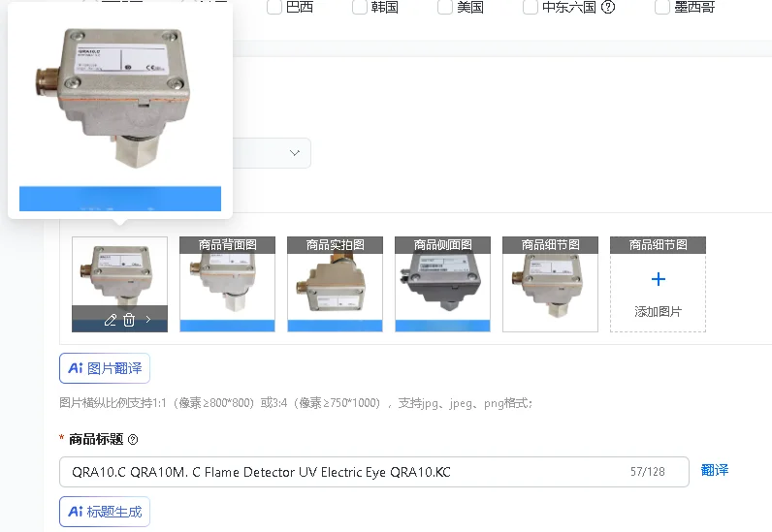Click the AI 标题生成 button
The width and height of the screenshot is (772, 532).
(x=105, y=512)
